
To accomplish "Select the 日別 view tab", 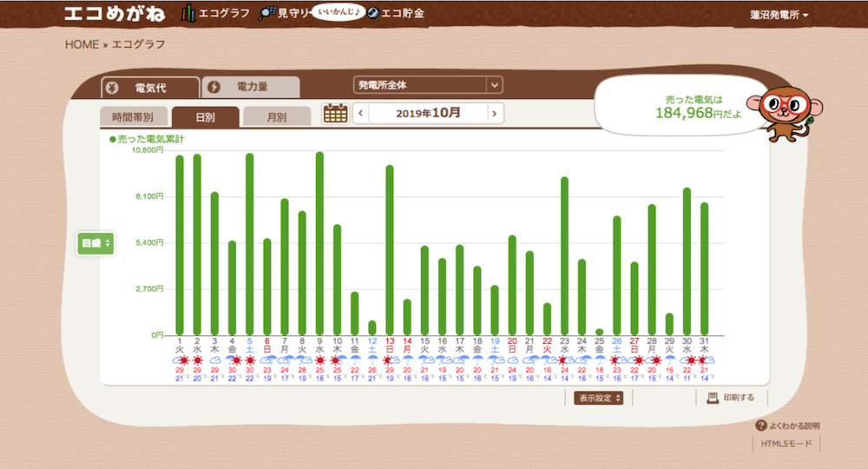I will click(x=206, y=117).
